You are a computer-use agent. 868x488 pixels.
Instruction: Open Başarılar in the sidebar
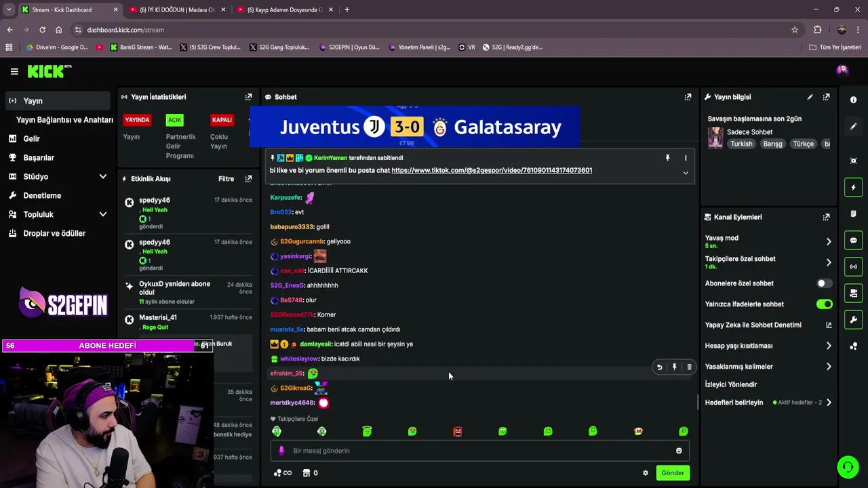[39, 158]
